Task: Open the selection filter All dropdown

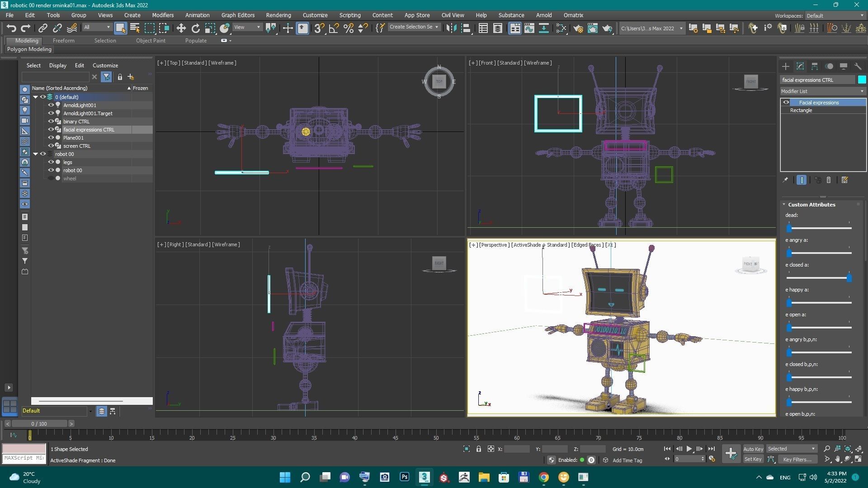Action: click(97, 28)
